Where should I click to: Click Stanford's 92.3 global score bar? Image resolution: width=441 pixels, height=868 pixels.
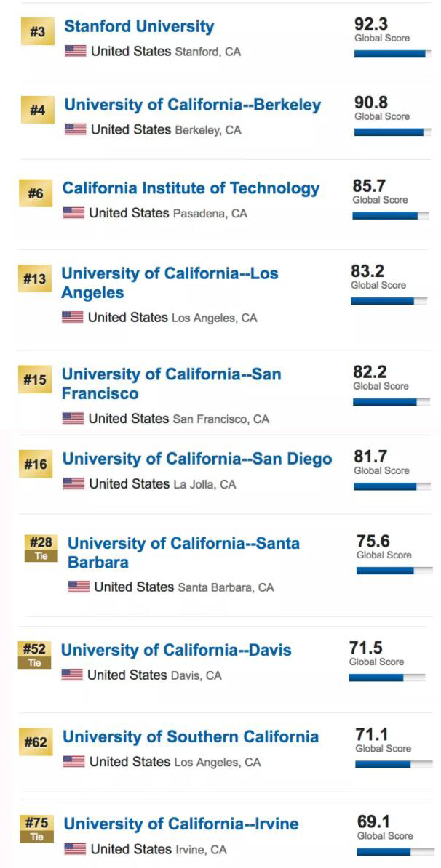coord(392,53)
